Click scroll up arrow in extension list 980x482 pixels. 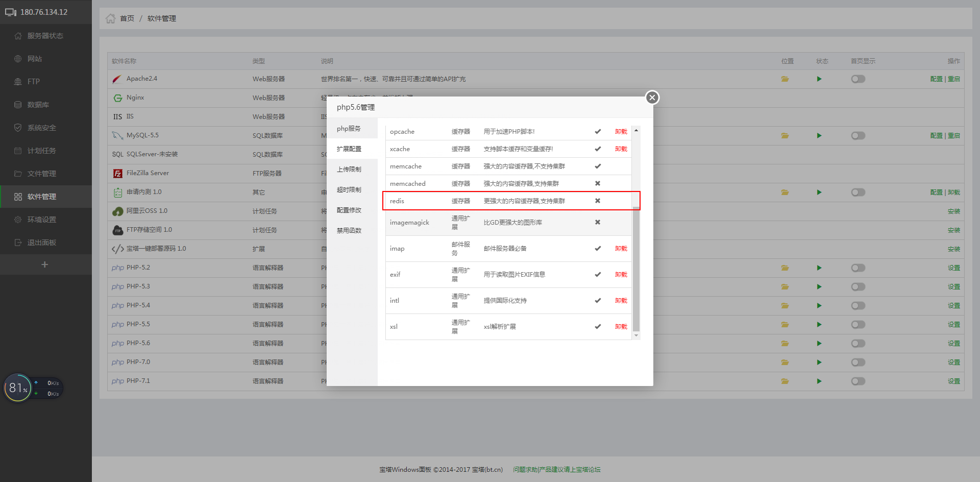(636, 130)
